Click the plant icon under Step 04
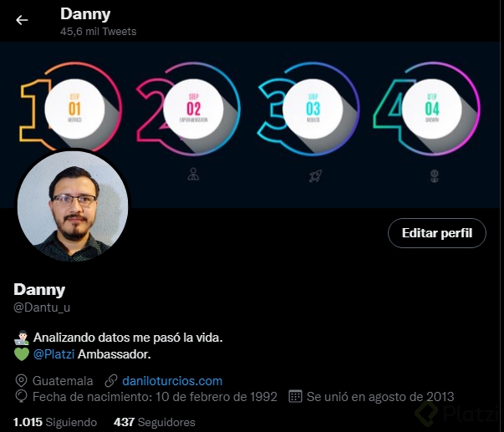This screenshot has height=432, width=504. [x=435, y=176]
